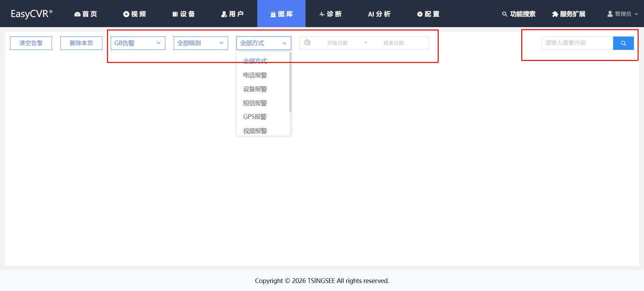The height and width of the screenshot is (291, 644).
Task: Open the 图库 gallery tab
Action: [x=281, y=14]
